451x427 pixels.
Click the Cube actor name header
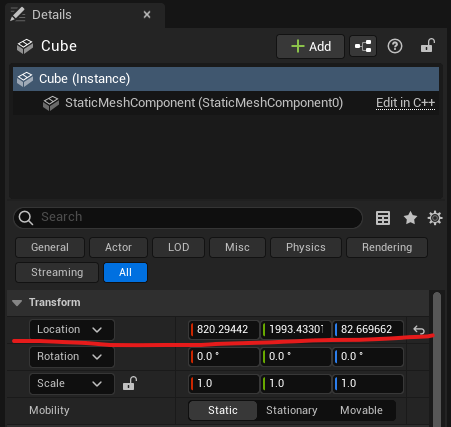pyautogui.click(x=59, y=46)
